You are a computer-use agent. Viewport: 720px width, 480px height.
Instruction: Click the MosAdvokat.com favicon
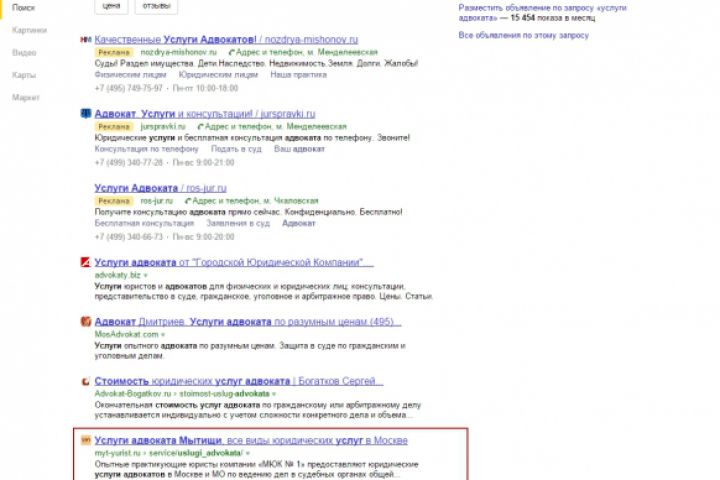coord(85,322)
